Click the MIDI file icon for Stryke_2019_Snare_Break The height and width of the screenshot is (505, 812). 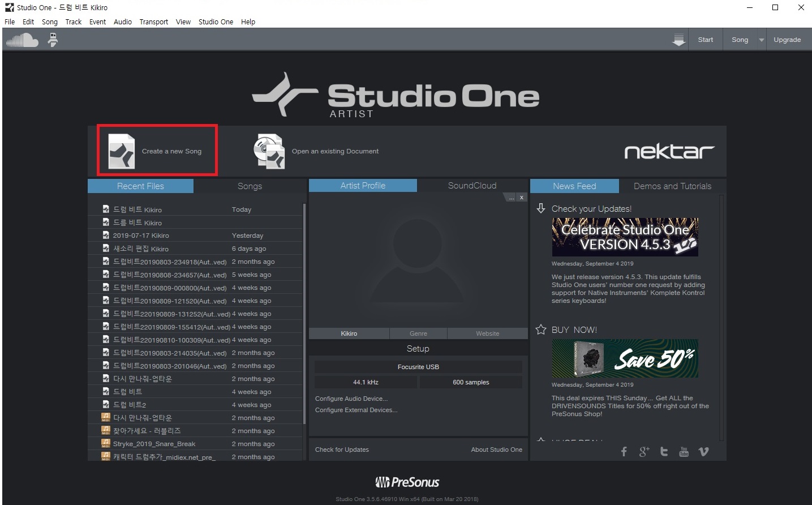(x=105, y=443)
